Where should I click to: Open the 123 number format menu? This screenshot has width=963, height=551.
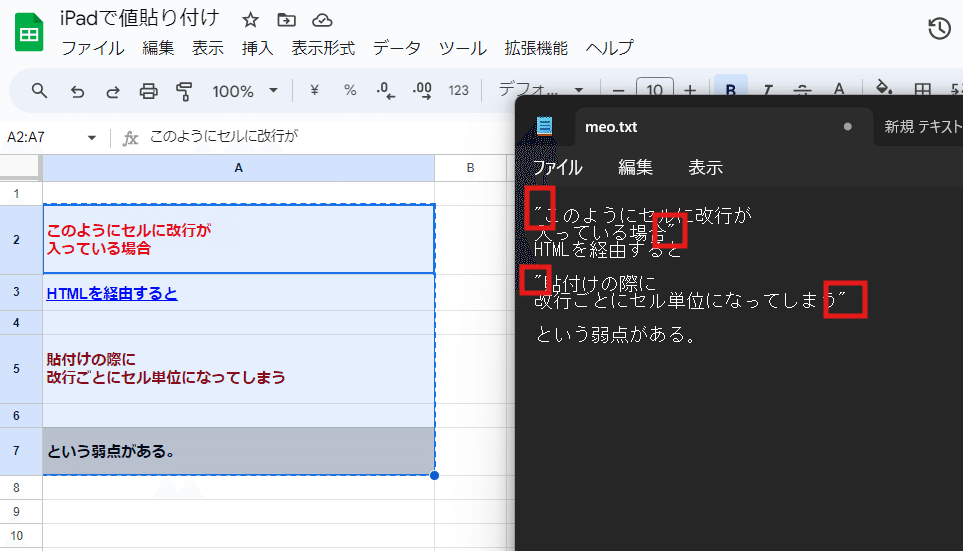[x=458, y=91]
